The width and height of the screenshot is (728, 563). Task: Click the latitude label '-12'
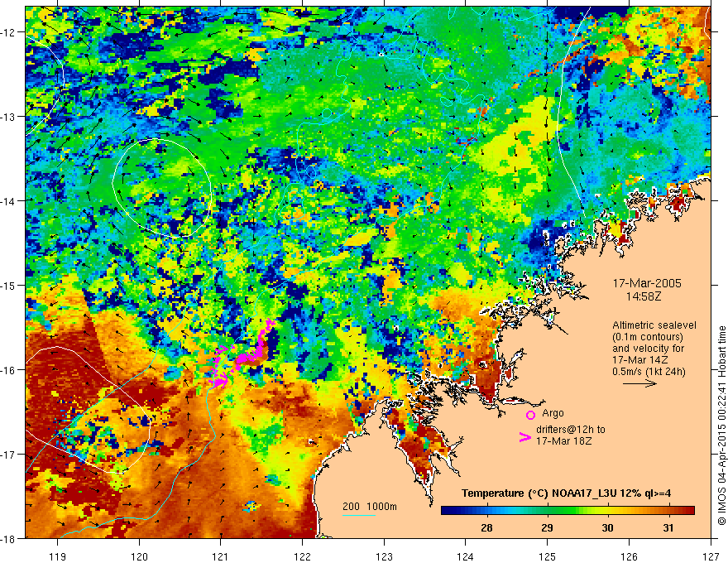tap(9, 32)
